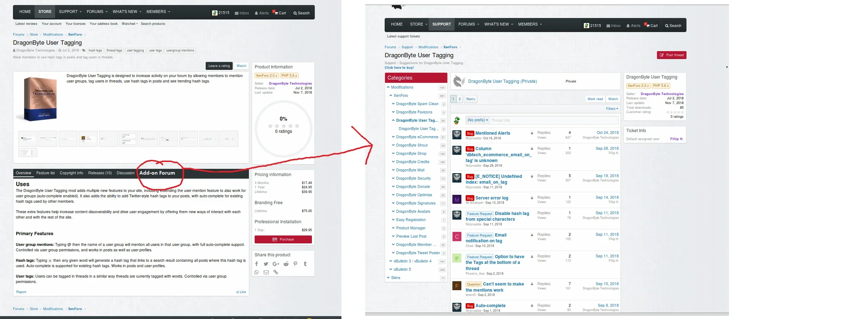
Task: Open Search in support page navbar
Action: pyautogui.click(x=673, y=26)
